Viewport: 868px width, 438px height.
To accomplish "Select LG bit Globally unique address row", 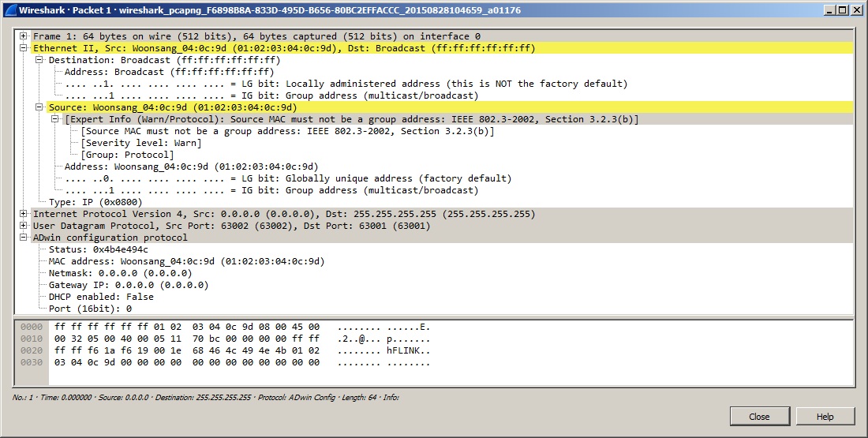I will [288, 178].
